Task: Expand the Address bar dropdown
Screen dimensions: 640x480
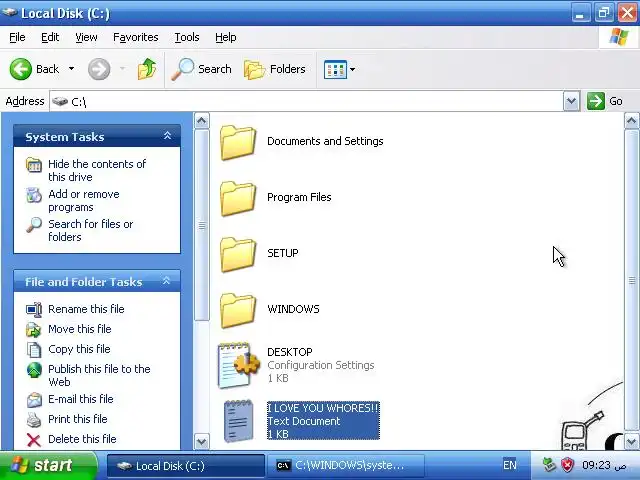Action: coord(571,101)
